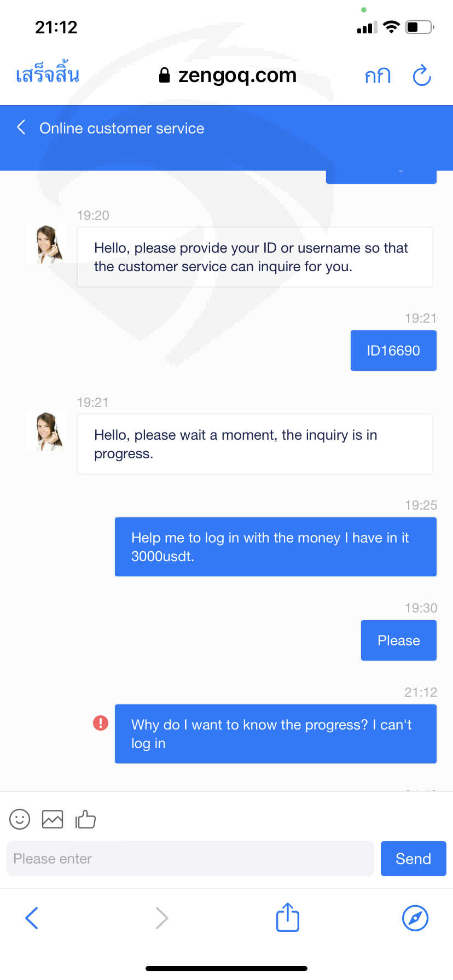Tap the red message-failed error icon
The width and height of the screenshot is (453, 980).
[x=101, y=723]
